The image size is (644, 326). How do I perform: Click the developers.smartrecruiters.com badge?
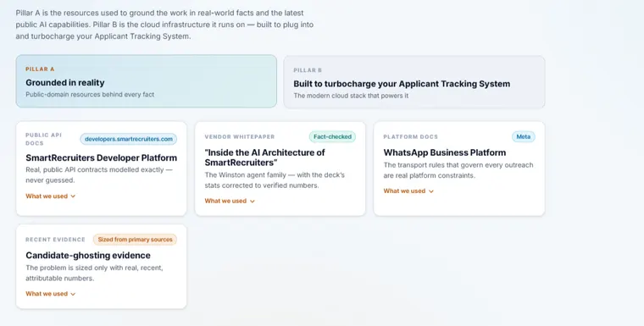[x=129, y=139]
